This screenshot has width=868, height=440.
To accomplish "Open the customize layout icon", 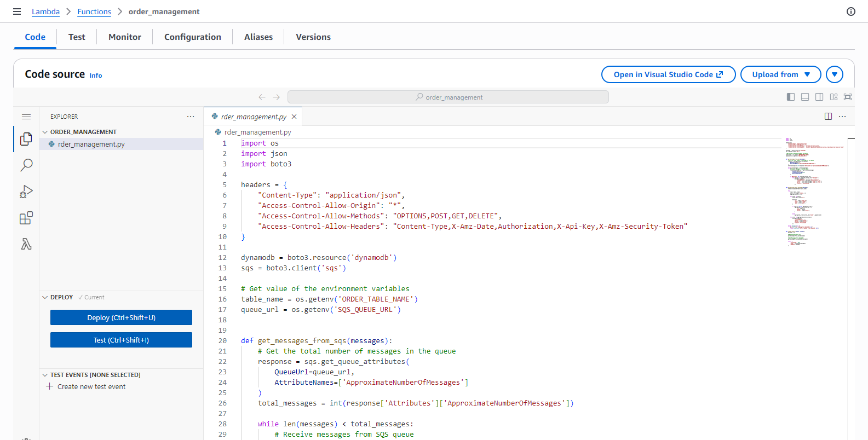I will click(x=833, y=97).
